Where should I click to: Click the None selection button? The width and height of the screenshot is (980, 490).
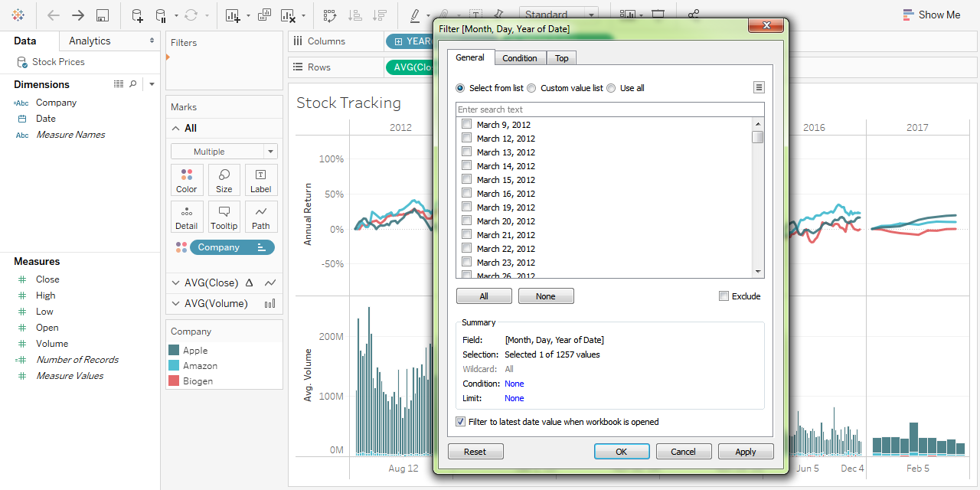[546, 296]
